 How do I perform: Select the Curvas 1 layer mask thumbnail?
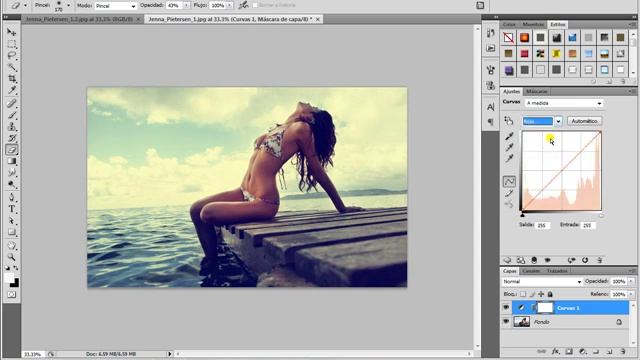click(545, 308)
